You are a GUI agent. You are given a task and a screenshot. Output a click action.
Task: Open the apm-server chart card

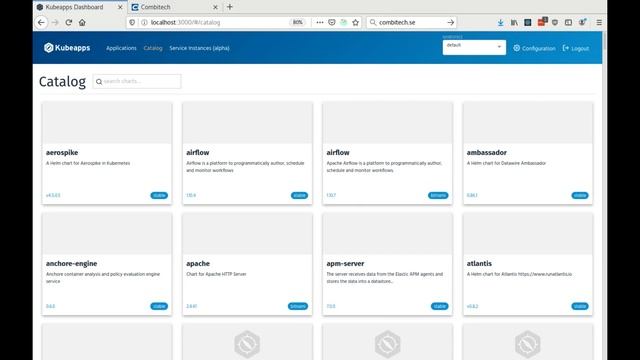(x=387, y=264)
